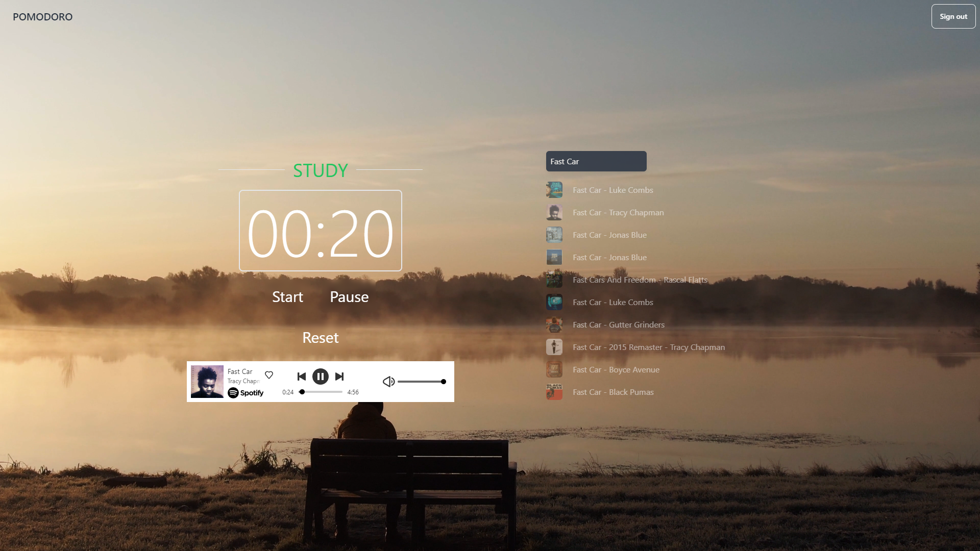Start the study timer
Image resolution: width=980 pixels, height=551 pixels.
[x=287, y=297]
